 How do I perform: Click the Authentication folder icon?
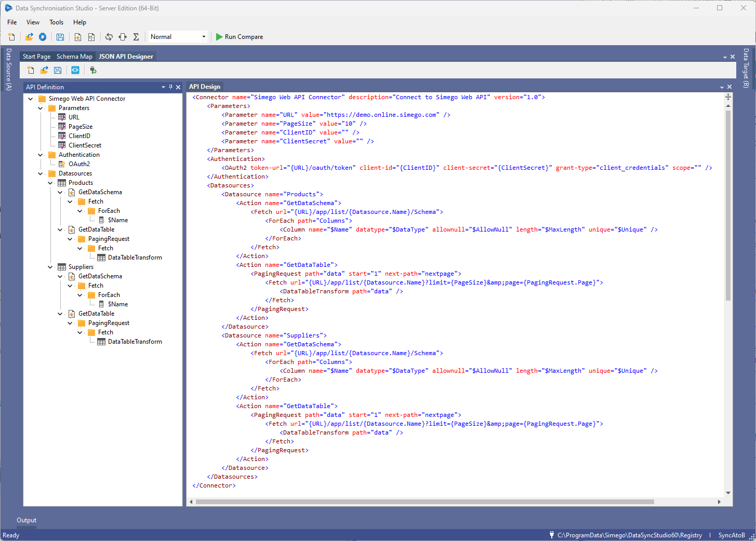(x=52, y=155)
